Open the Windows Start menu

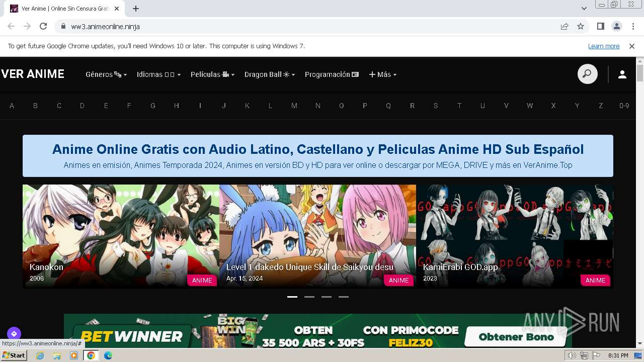14,355
